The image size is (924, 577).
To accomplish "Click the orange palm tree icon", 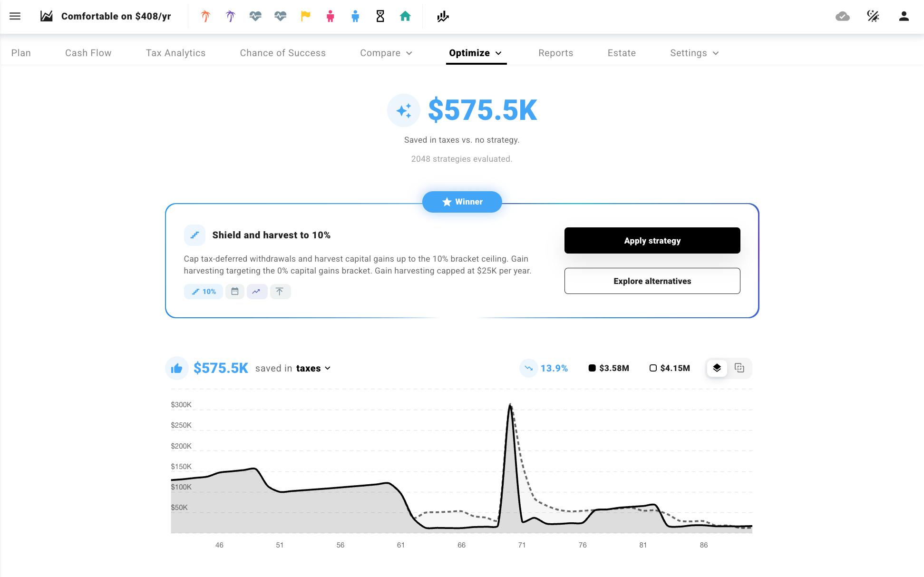I will coord(205,16).
